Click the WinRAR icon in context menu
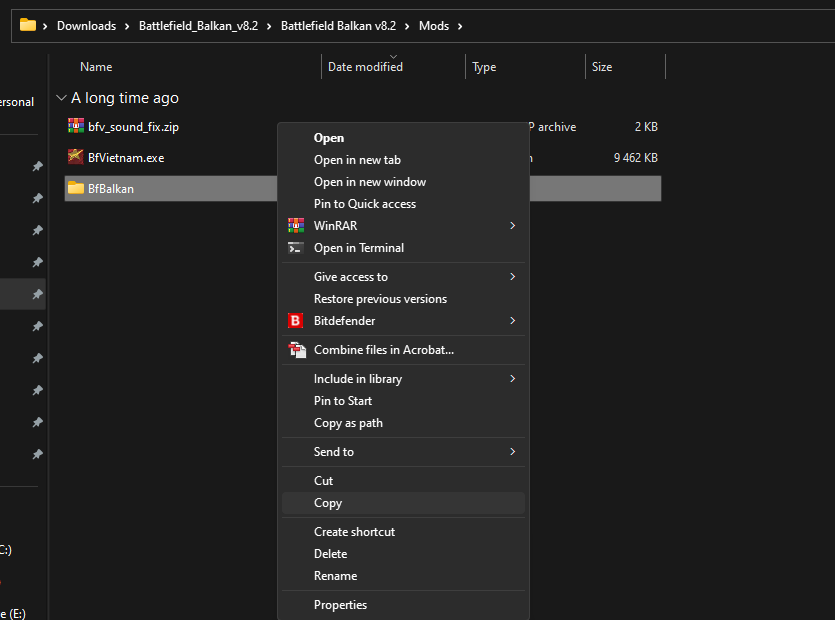The height and width of the screenshot is (620, 835). pyautogui.click(x=295, y=226)
